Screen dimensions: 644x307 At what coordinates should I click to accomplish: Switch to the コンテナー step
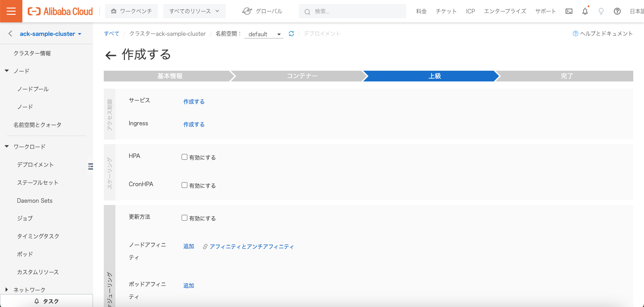coord(302,76)
